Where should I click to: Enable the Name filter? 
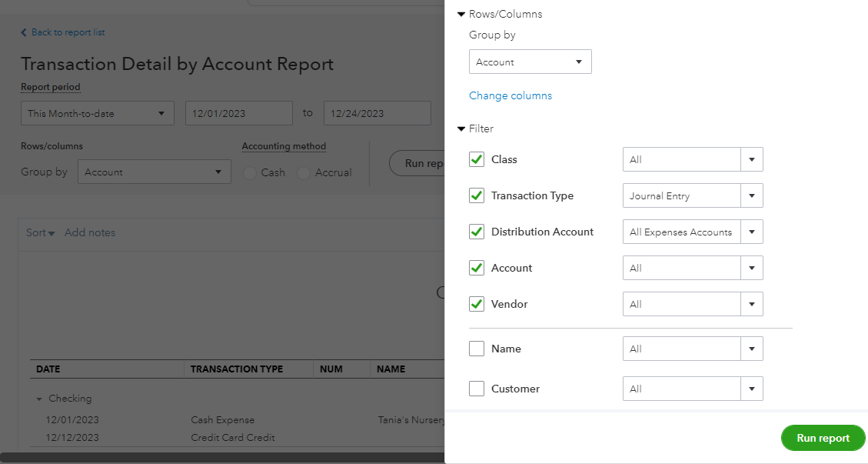pyautogui.click(x=477, y=349)
